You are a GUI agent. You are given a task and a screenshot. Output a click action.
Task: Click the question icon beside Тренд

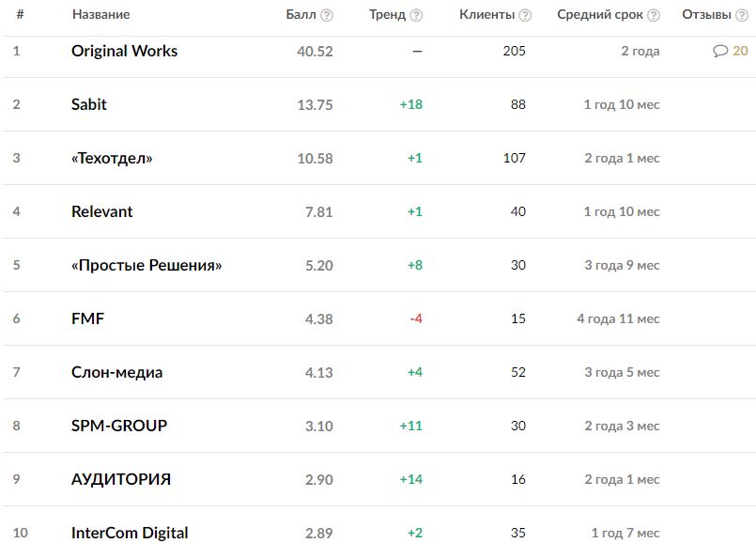(x=416, y=15)
